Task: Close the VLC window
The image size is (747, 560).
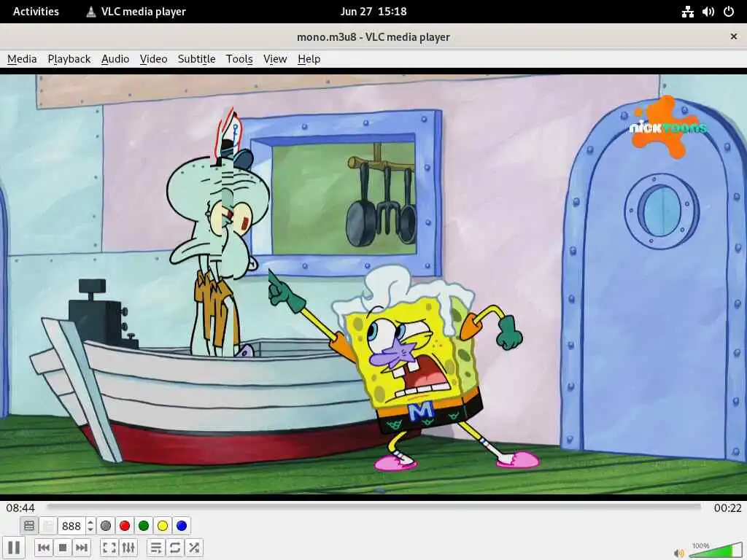Action: (x=734, y=36)
